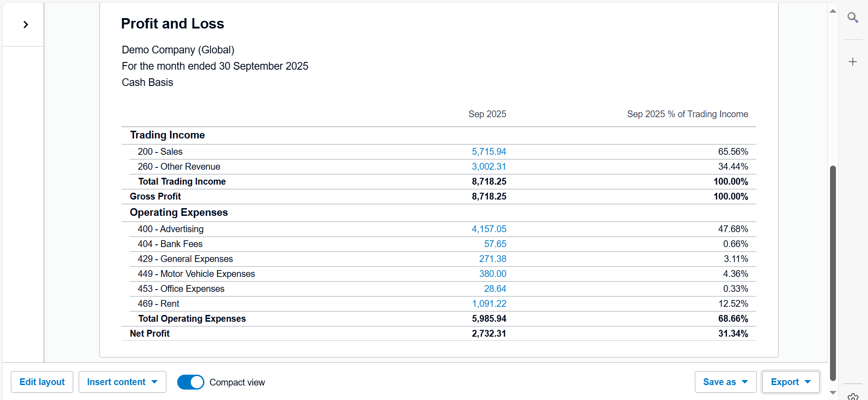Open Motor Vehicle Expenses amount 380.00

(x=492, y=274)
